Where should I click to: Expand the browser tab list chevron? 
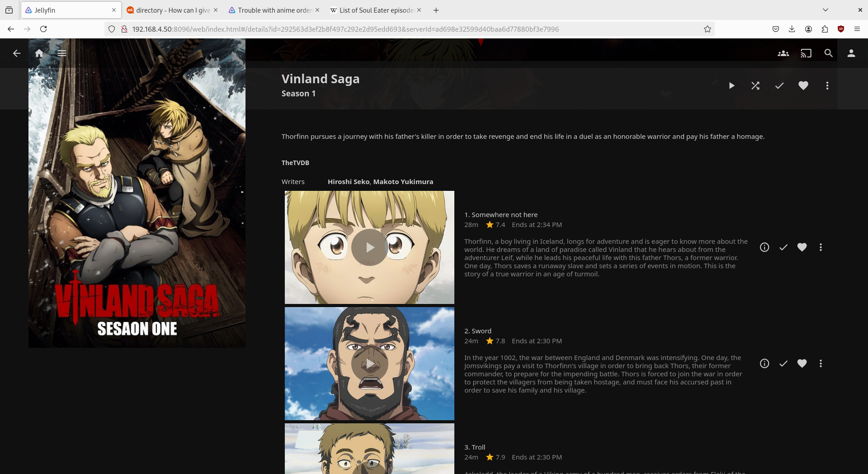point(825,10)
